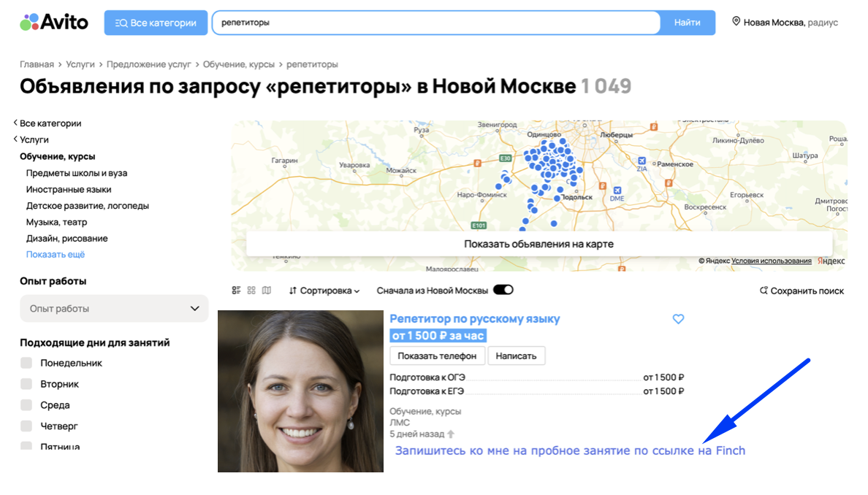The image size is (868, 495).
Task: Open map view from the toolbar icon
Action: (267, 291)
